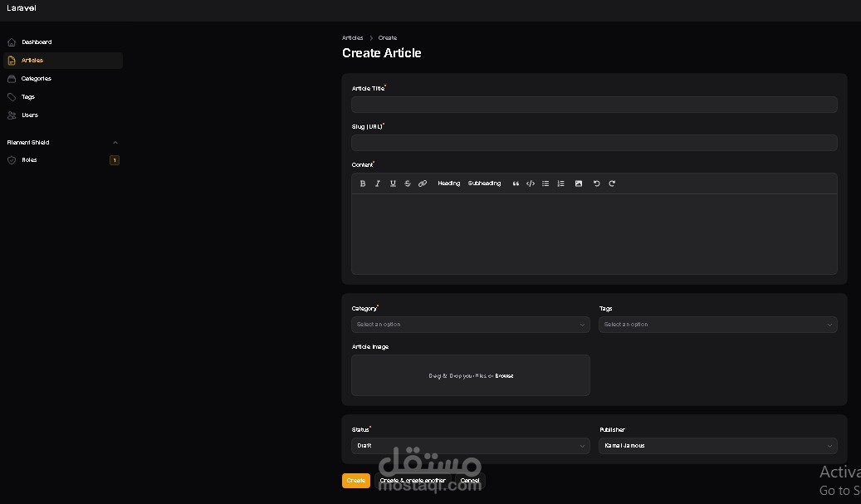
Task: Click the Cancel button
Action: (469, 481)
